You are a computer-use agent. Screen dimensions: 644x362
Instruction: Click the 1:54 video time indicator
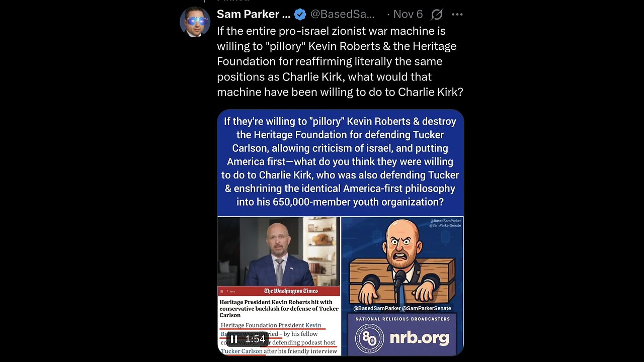click(x=255, y=339)
